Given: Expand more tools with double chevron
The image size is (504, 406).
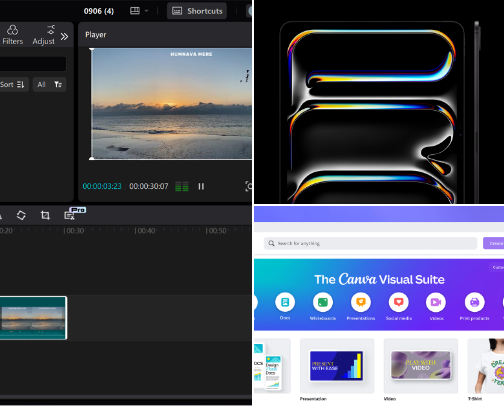Looking at the screenshot, I should point(64,36).
